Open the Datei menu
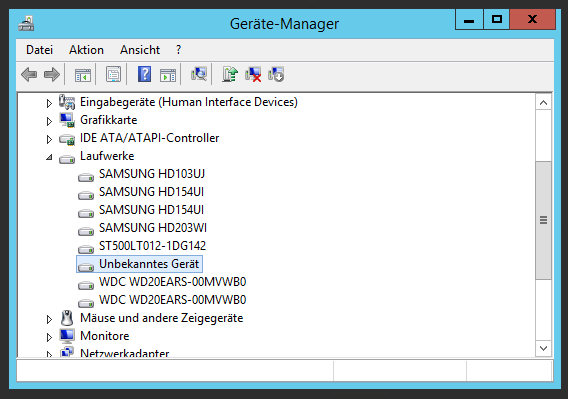This screenshot has width=568, height=399. point(39,50)
